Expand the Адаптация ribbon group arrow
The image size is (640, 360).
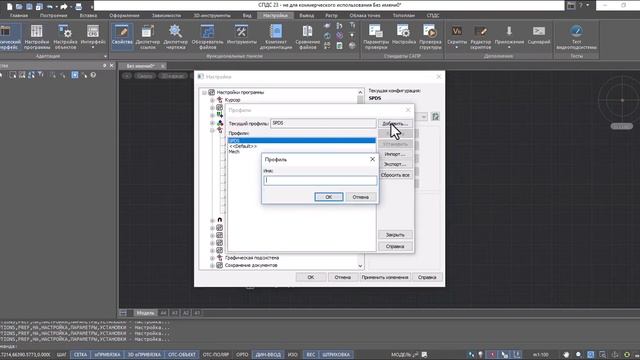pyautogui.click(x=105, y=56)
